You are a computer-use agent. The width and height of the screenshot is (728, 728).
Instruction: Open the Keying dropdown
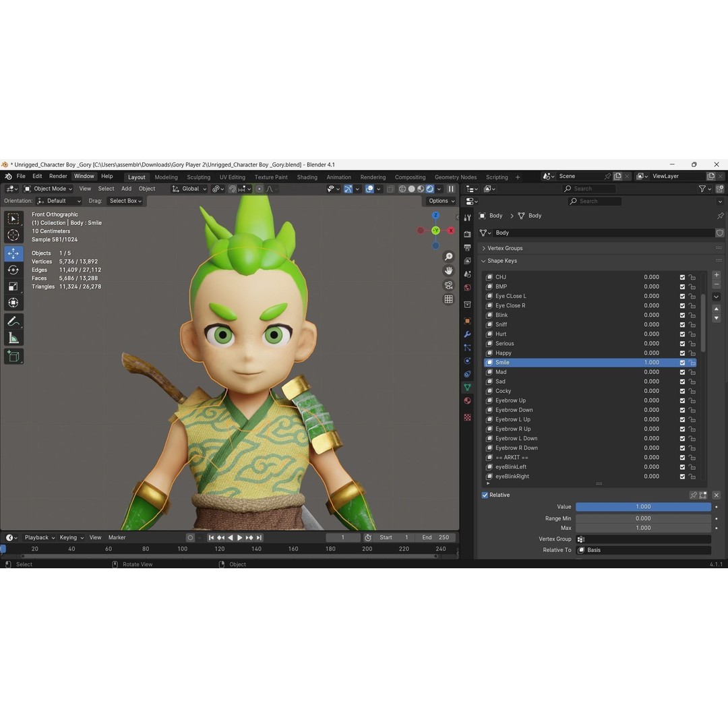pos(71,538)
